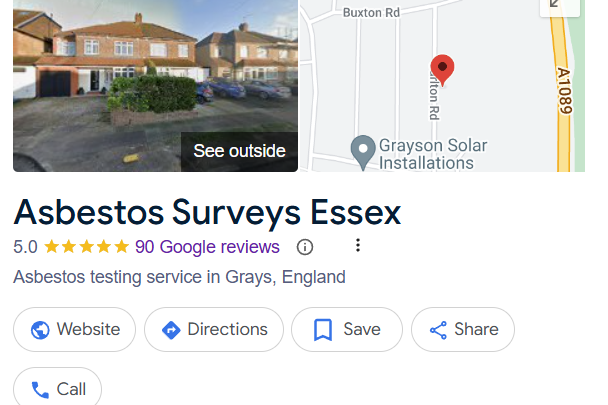
Task: Click the red location pin on map
Action: [441, 70]
